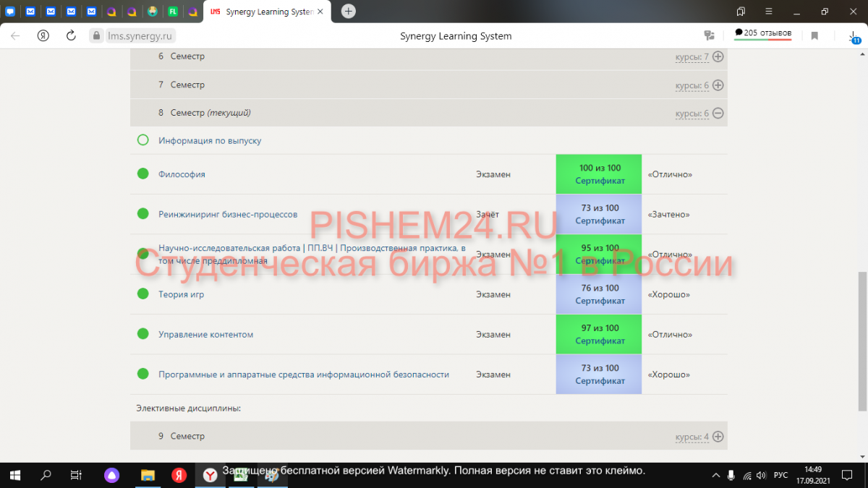Click the bookmark icon in the address bar
This screenshot has width=868, height=488.
click(814, 35)
